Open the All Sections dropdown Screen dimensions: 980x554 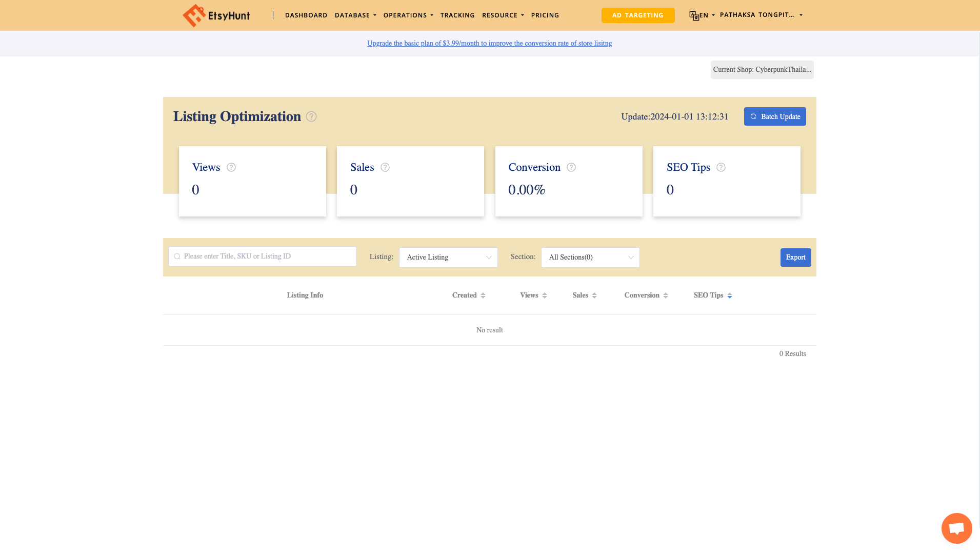pos(590,257)
